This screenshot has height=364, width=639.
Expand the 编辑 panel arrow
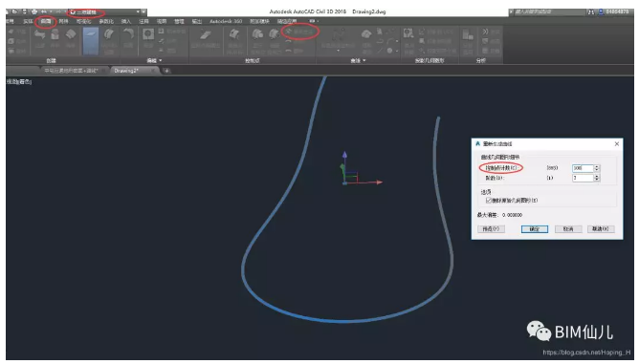click(x=160, y=61)
